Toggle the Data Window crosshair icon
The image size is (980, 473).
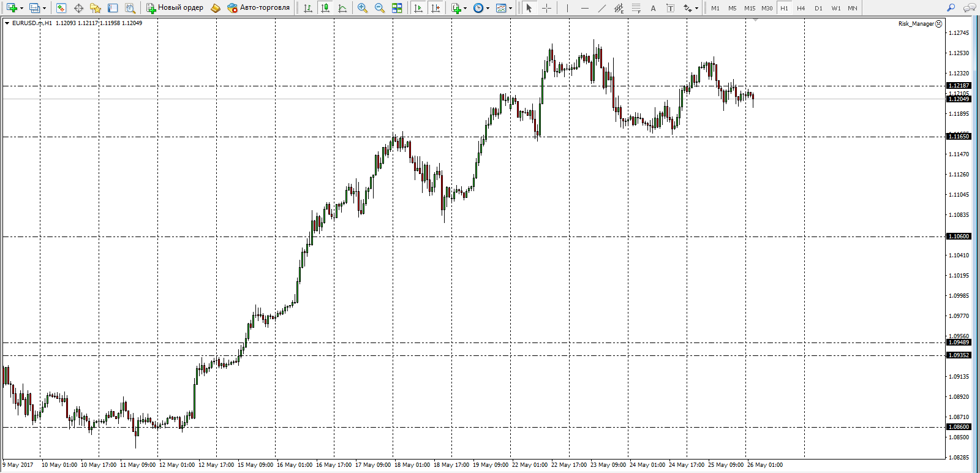[x=78, y=8]
